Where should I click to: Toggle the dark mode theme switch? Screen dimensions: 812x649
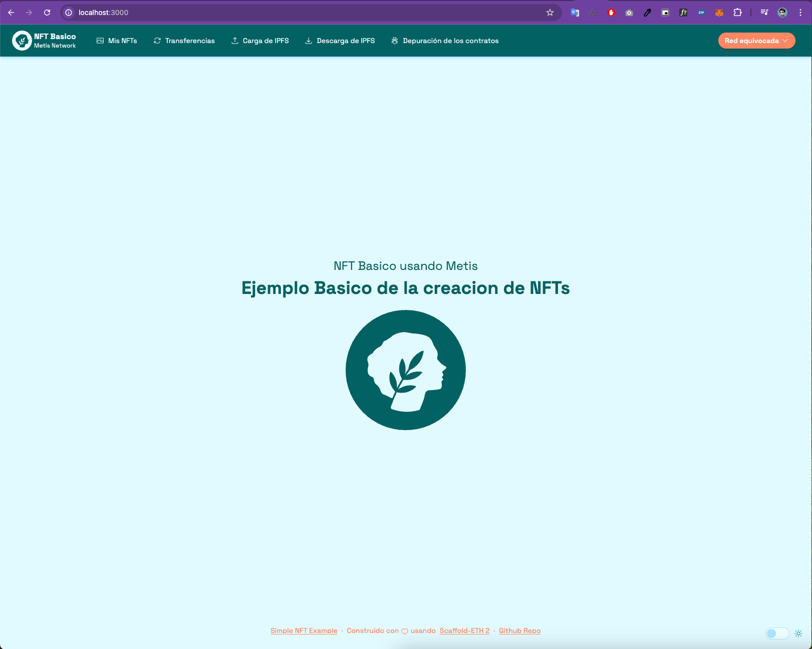777,633
